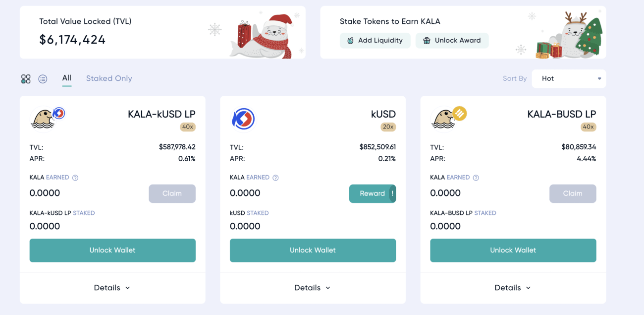Expand Details for KALA-BUSD LP

click(x=513, y=288)
